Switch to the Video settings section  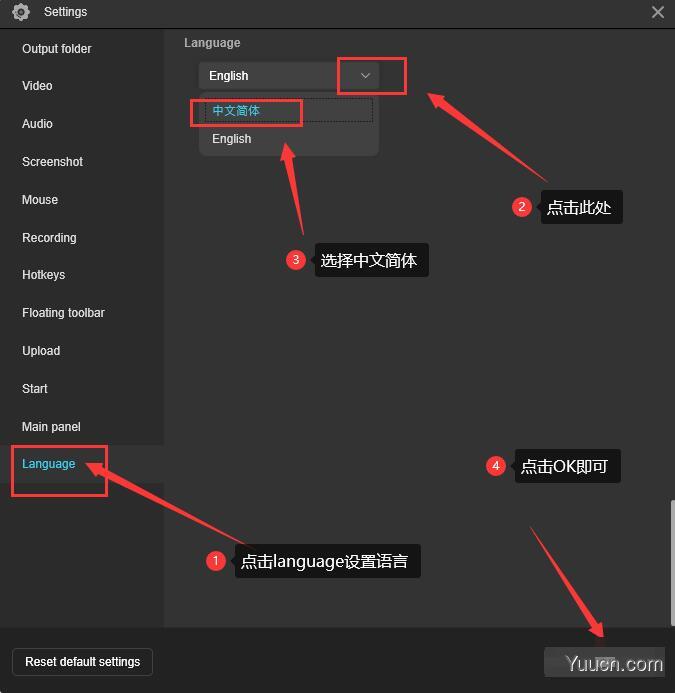pyautogui.click(x=37, y=86)
